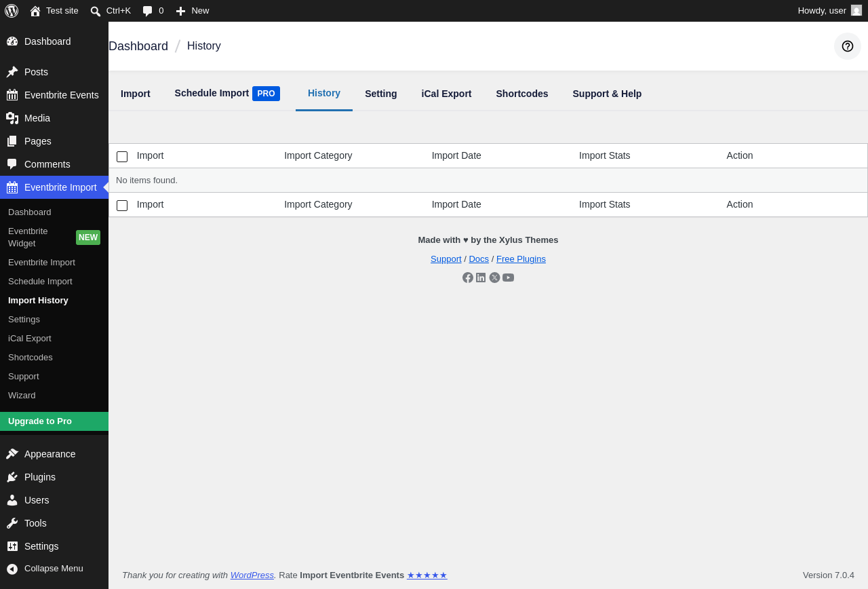Open the Plugins plug icon
Screen dimensions: 868x589
12,477
